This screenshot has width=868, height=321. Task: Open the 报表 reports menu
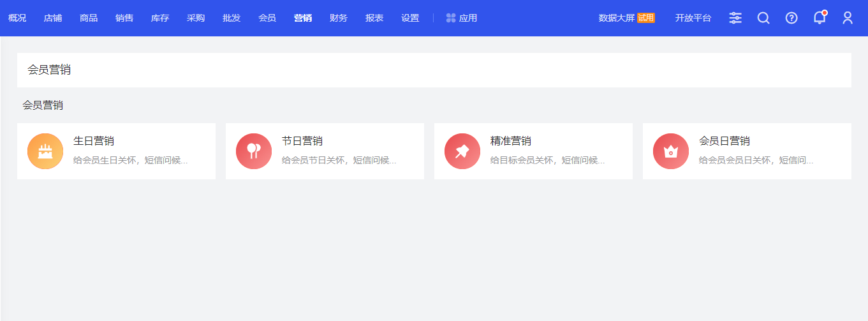coord(374,18)
